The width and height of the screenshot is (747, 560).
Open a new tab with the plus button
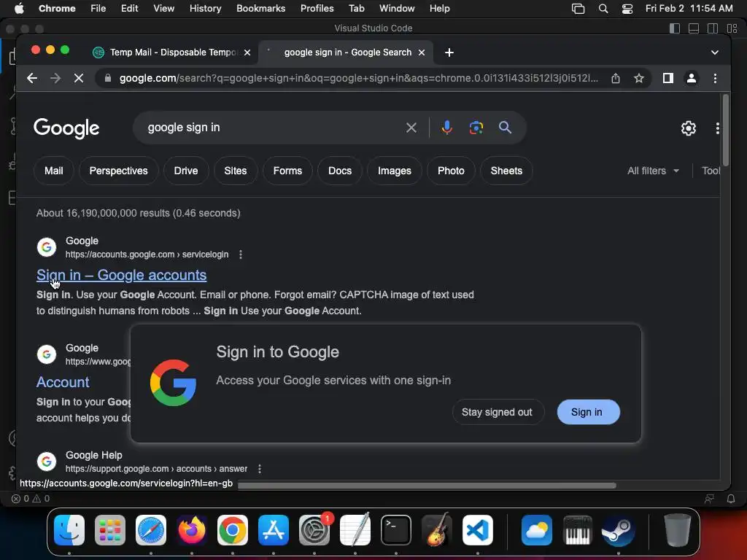(449, 52)
